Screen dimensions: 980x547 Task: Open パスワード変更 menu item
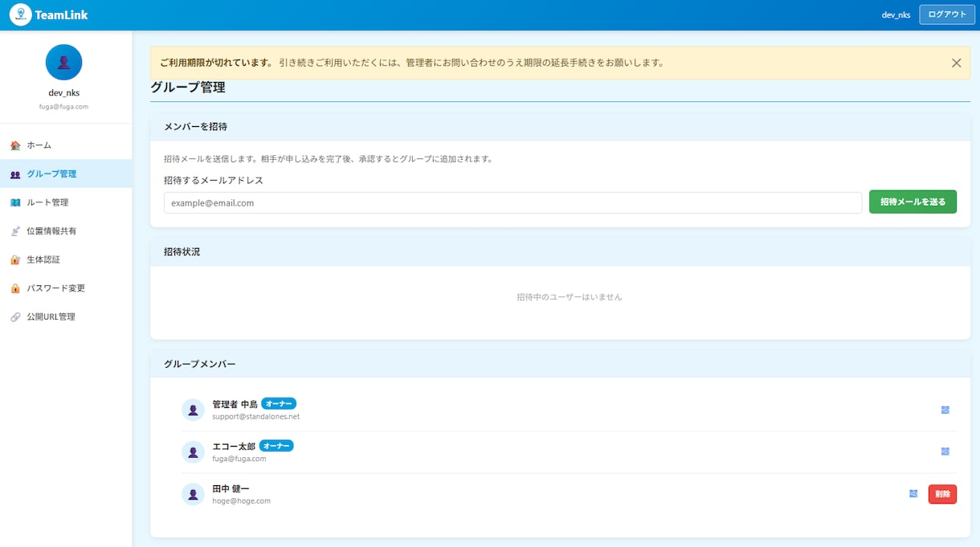click(x=66, y=288)
